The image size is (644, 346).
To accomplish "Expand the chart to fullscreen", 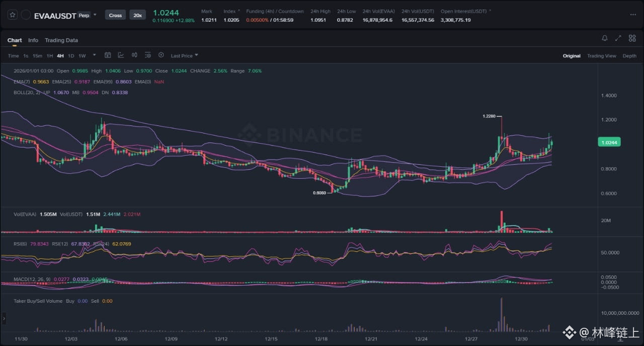I will (618, 38).
